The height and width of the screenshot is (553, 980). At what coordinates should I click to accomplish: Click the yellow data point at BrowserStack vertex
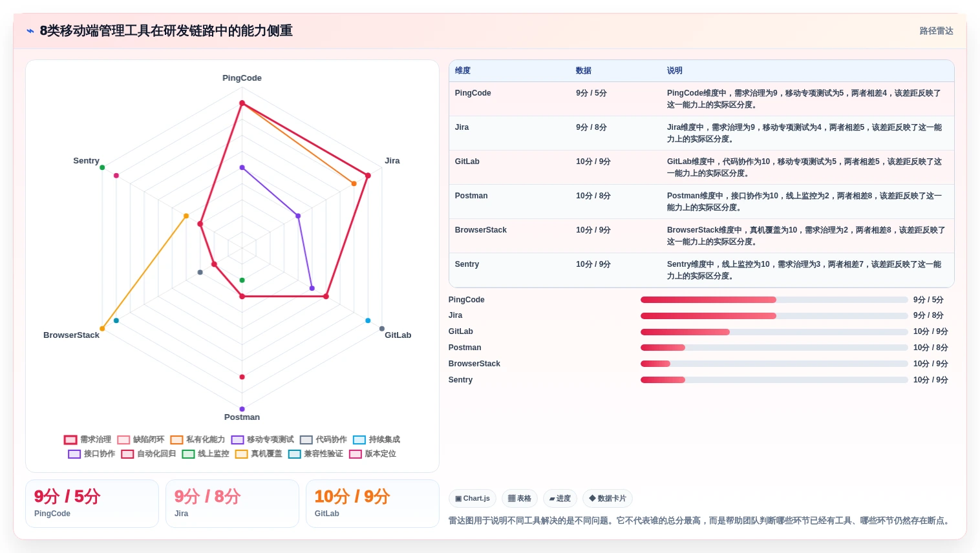click(102, 329)
